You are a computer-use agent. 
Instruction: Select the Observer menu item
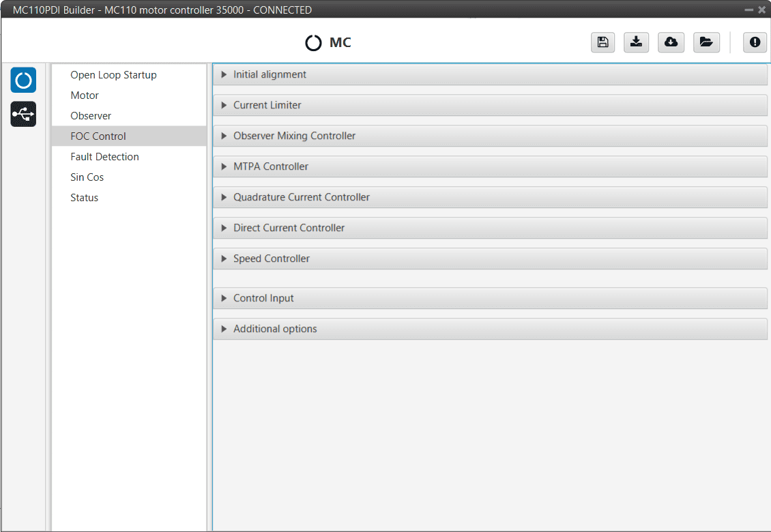129,115
